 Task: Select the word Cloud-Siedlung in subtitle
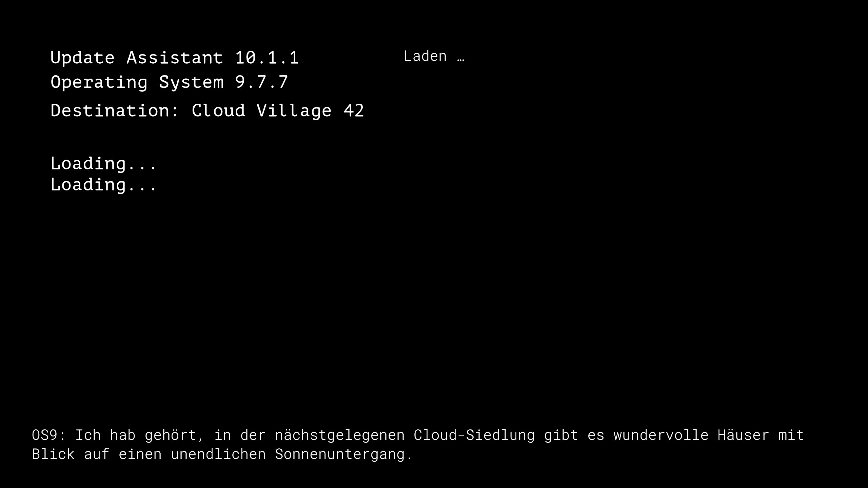pyautogui.click(x=474, y=435)
